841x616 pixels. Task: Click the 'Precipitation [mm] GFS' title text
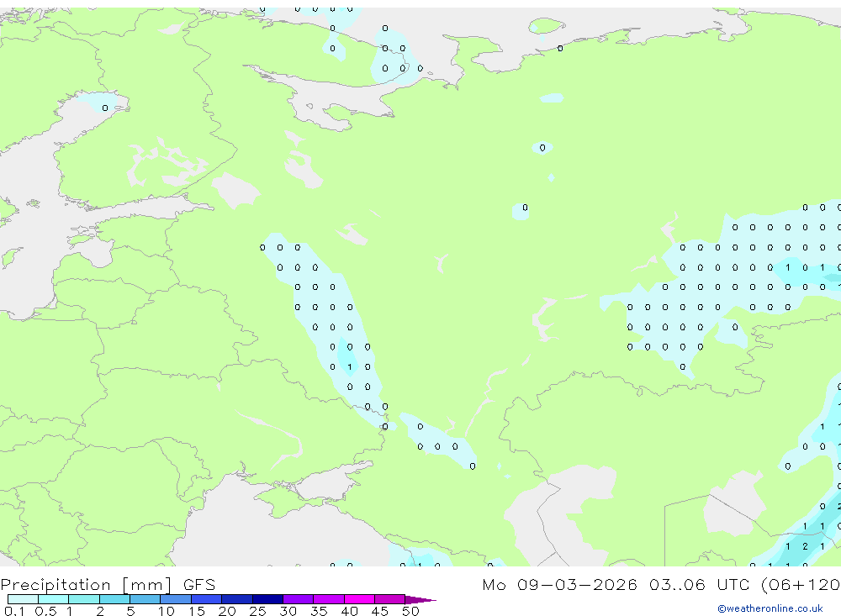108,585
